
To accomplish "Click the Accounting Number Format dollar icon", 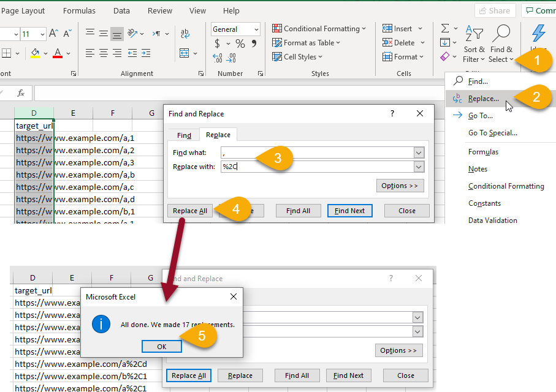I will (x=218, y=43).
